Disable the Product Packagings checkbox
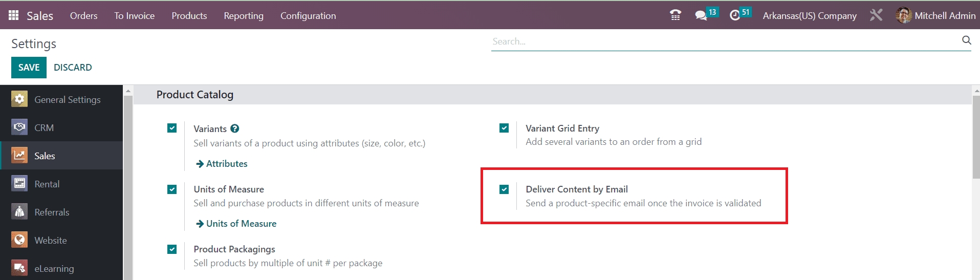 pos(172,249)
